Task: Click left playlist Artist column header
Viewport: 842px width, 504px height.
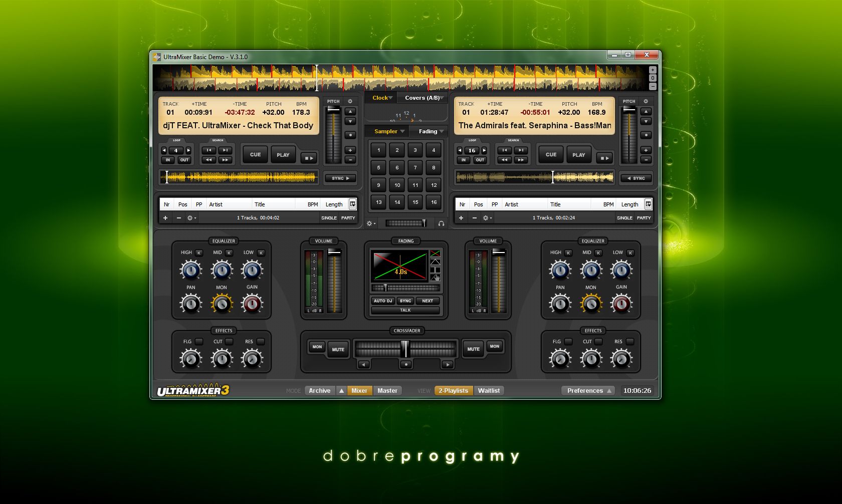Action: click(229, 204)
